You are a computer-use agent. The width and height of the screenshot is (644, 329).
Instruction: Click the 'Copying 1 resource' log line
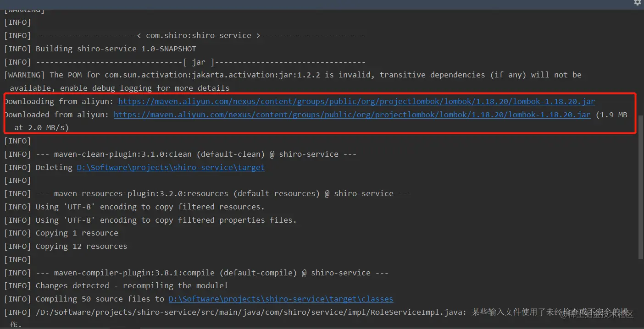[77, 233]
